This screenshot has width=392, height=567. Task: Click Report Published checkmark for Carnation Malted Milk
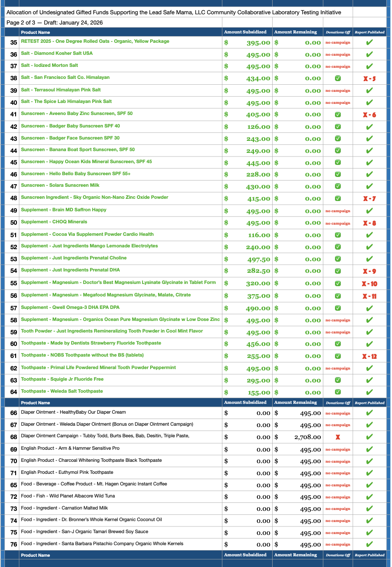click(x=369, y=509)
